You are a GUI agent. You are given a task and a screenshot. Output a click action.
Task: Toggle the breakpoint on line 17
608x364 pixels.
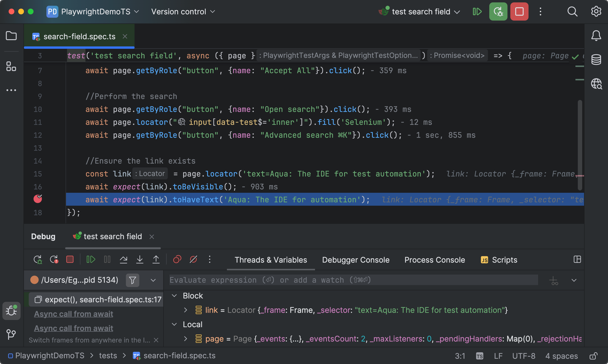[38, 199]
